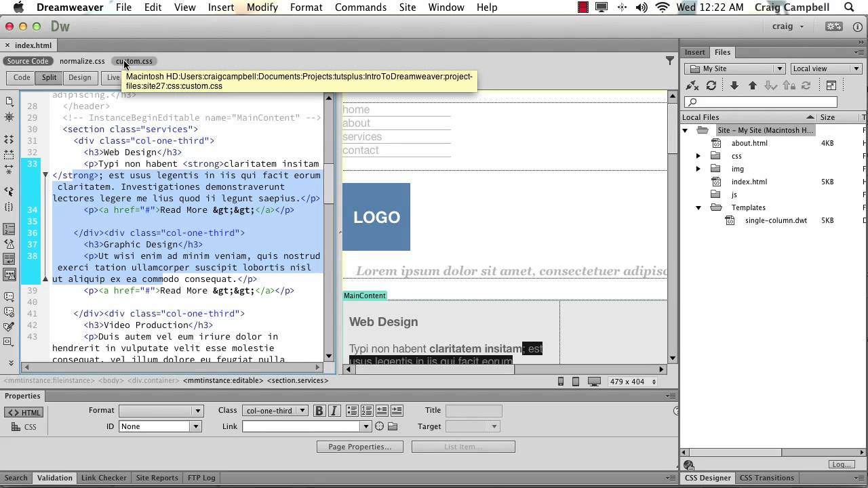Click the Apply Comment icon
Viewport: 868px width, 488px height.
(9, 297)
